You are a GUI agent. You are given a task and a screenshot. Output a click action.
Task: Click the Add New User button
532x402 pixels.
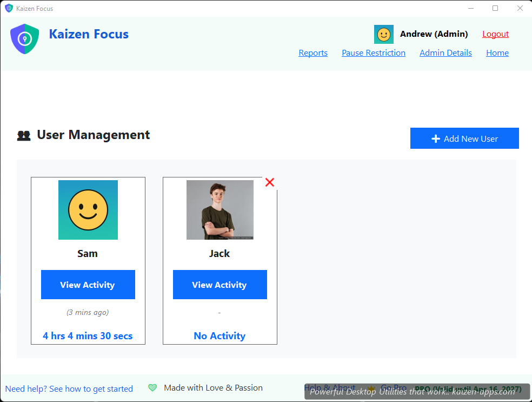tap(464, 139)
